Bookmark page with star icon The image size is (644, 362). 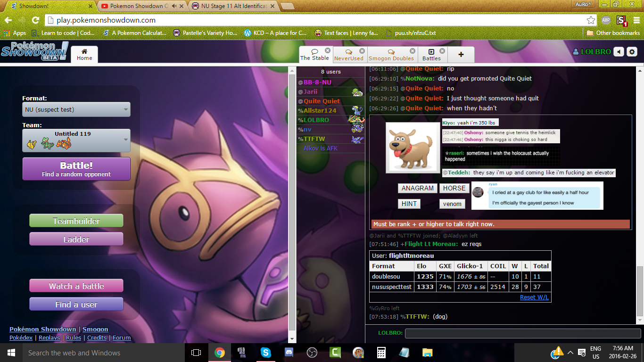(x=591, y=20)
